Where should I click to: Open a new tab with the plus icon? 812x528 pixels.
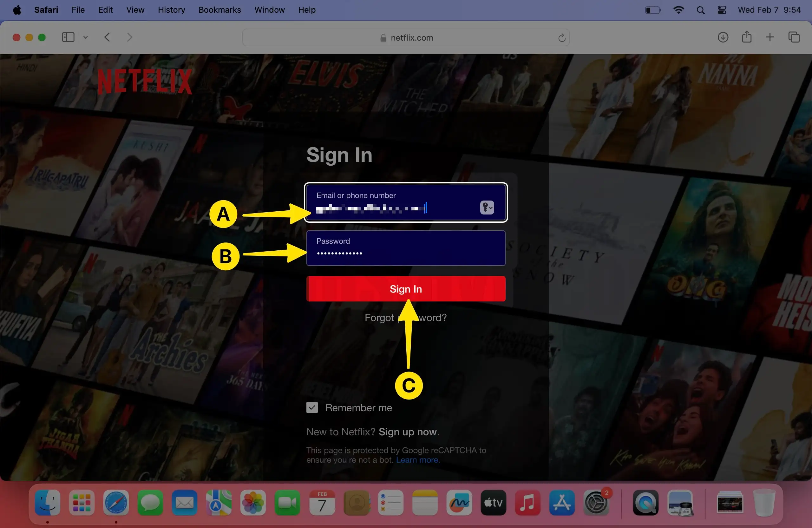(x=770, y=37)
